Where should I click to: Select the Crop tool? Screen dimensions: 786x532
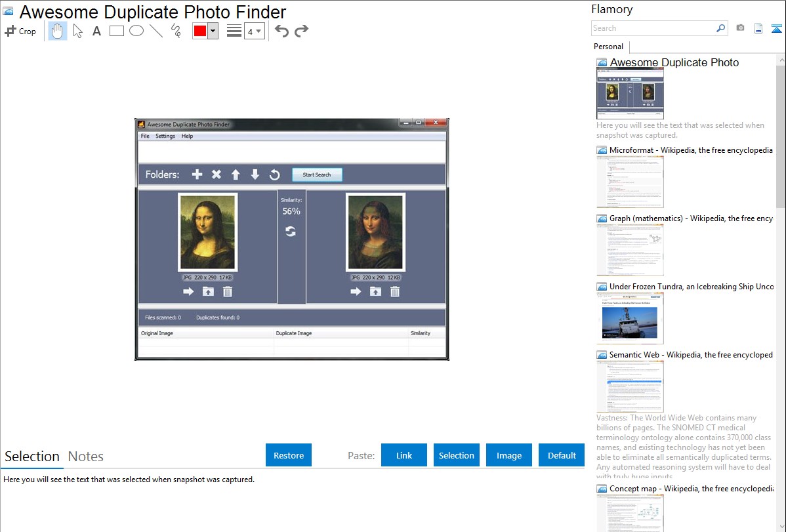(x=20, y=31)
